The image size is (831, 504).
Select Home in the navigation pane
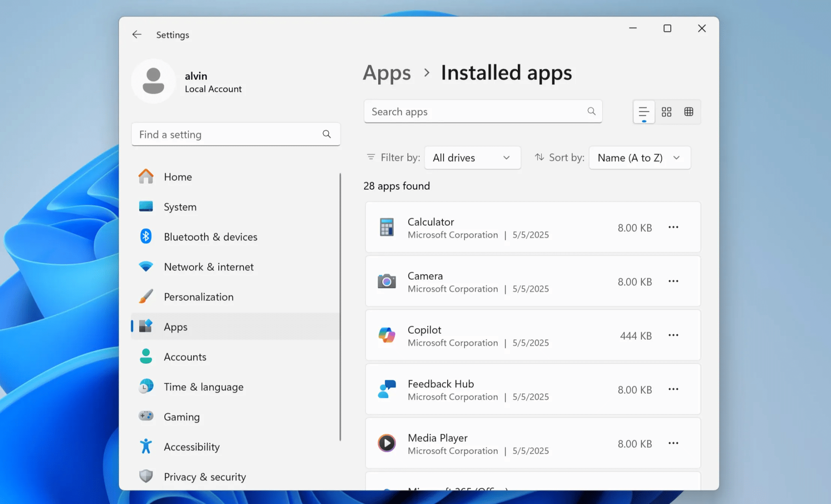tap(177, 177)
